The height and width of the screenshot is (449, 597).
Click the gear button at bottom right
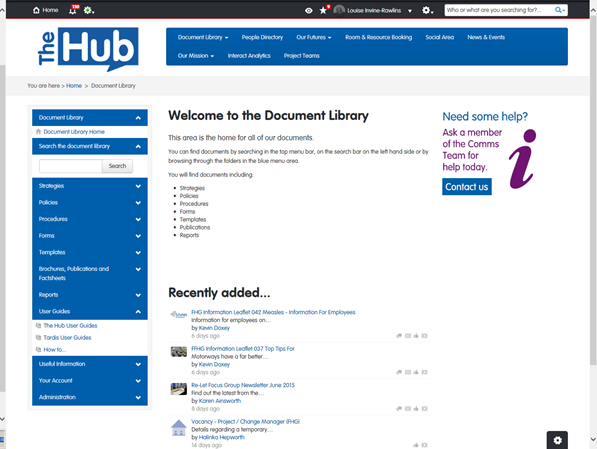(x=557, y=440)
